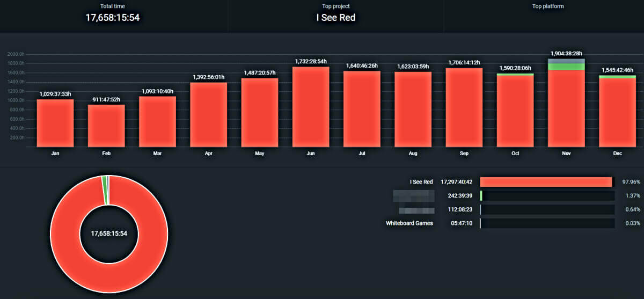Click the green 1.37% progress bar

click(481, 196)
